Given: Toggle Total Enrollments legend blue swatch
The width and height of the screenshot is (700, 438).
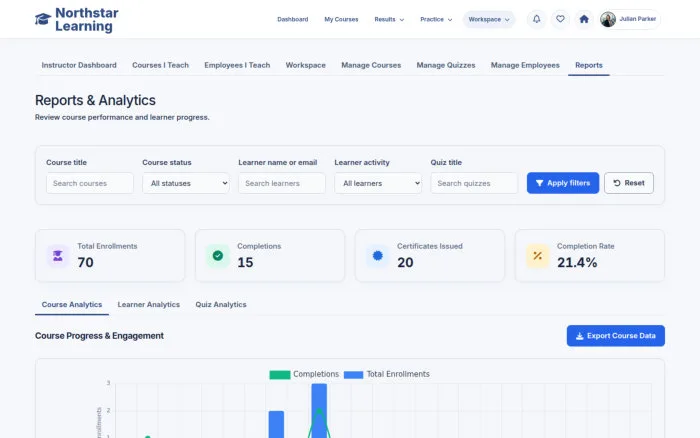Looking at the screenshot, I should tap(354, 375).
